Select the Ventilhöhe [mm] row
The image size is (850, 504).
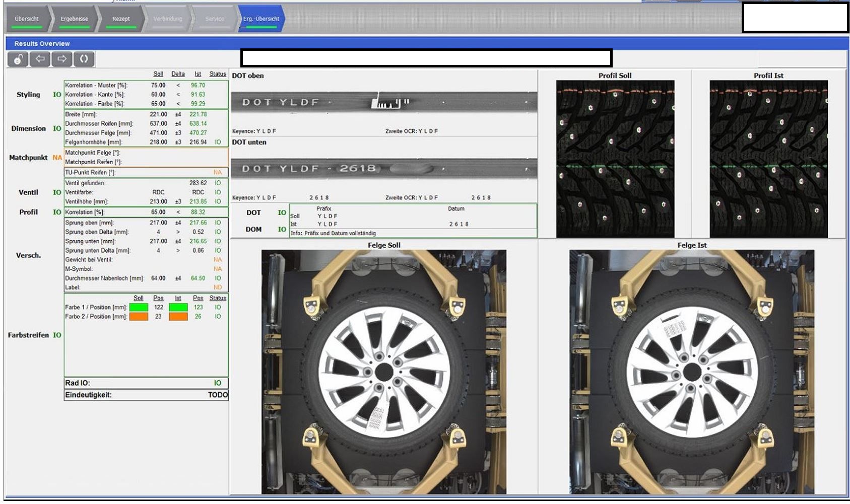(x=146, y=202)
